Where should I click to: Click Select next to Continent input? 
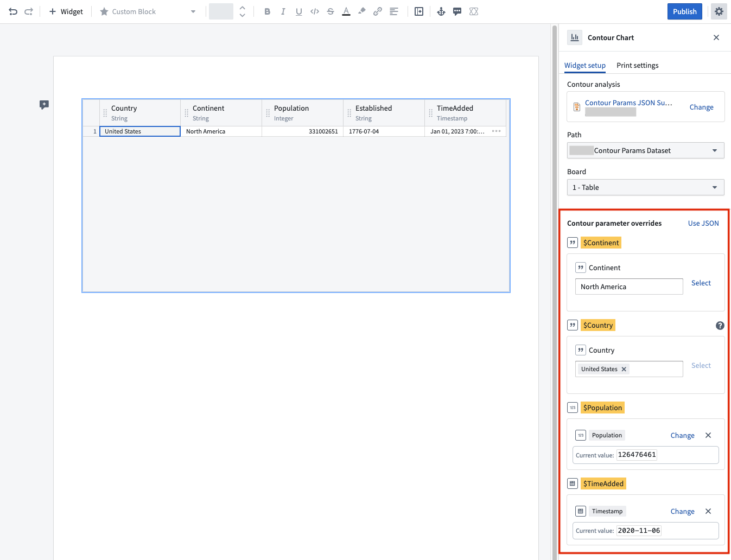[701, 283]
